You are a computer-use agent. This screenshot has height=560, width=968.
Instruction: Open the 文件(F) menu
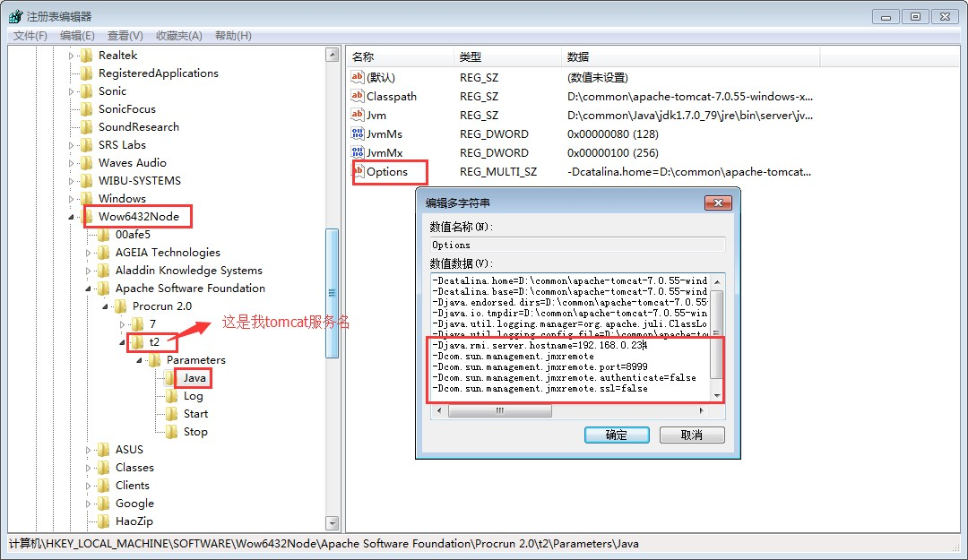(x=30, y=35)
